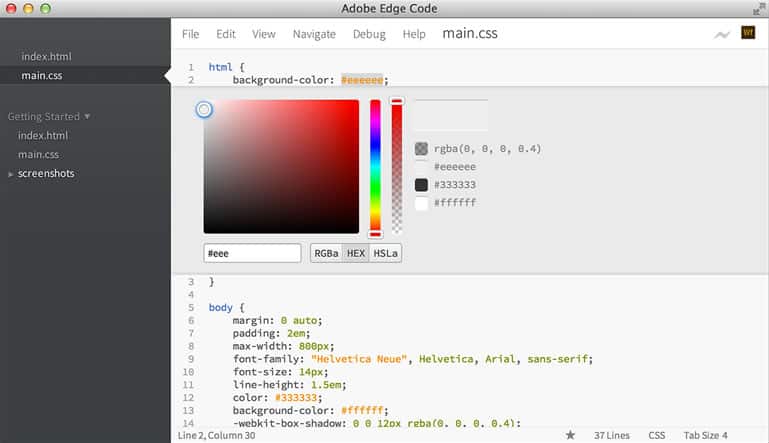Click the 37 Lines status entry

click(612, 435)
